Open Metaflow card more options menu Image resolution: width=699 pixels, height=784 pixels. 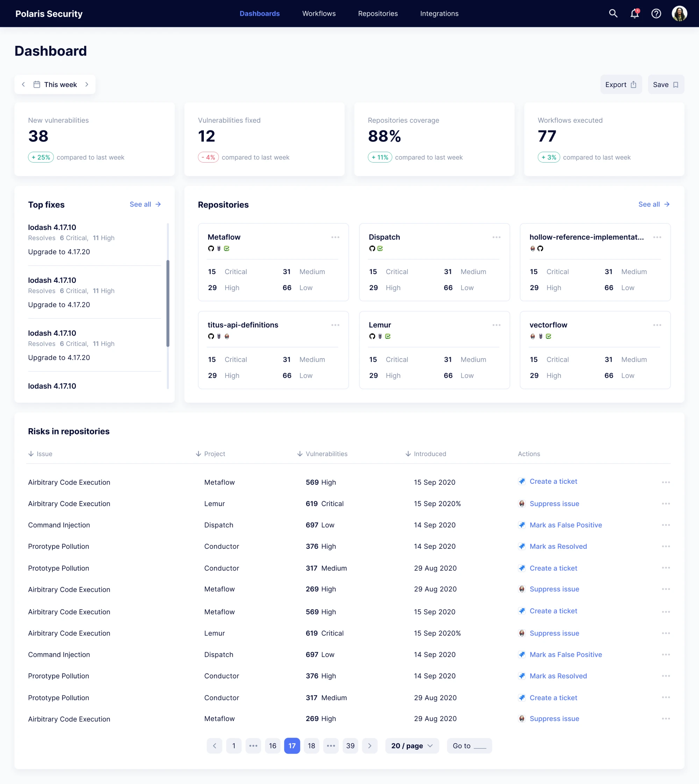(335, 237)
